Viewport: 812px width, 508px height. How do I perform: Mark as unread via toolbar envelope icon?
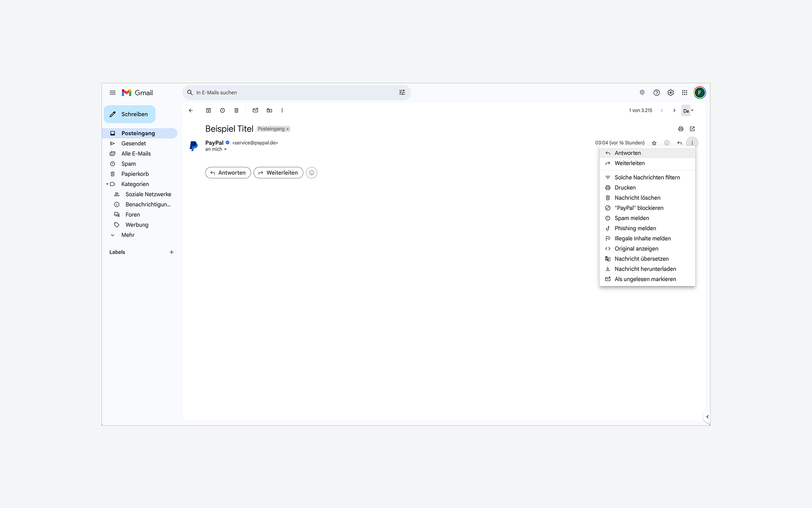[255, 110]
